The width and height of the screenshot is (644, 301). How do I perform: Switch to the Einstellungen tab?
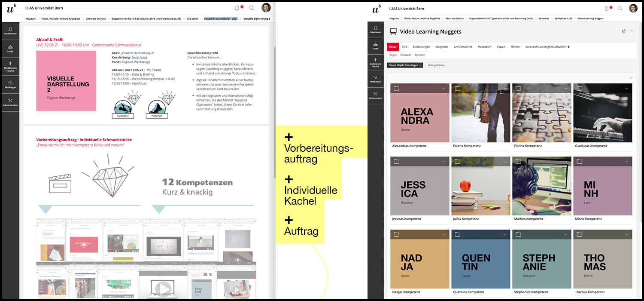pyautogui.click(x=421, y=47)
